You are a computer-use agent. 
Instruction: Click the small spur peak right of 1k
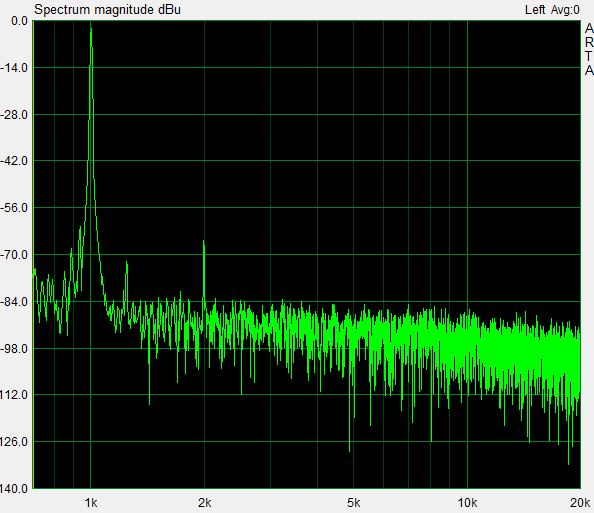coord(127,263)
